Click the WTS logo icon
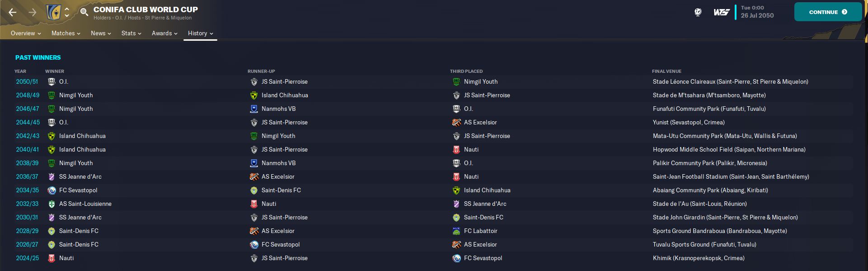This screenshot has height=271, width=868. [x=722, y=12]
